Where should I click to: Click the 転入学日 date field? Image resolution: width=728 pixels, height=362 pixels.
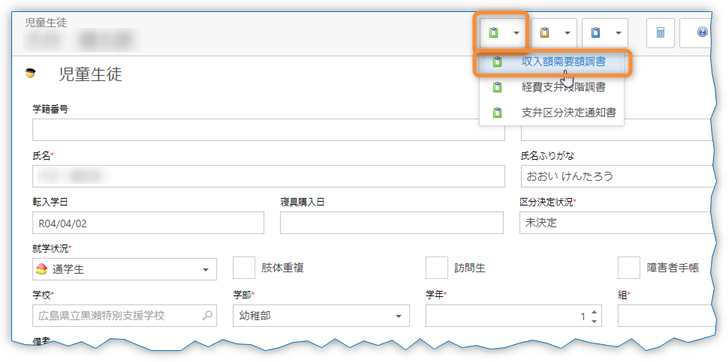[148, 223]
